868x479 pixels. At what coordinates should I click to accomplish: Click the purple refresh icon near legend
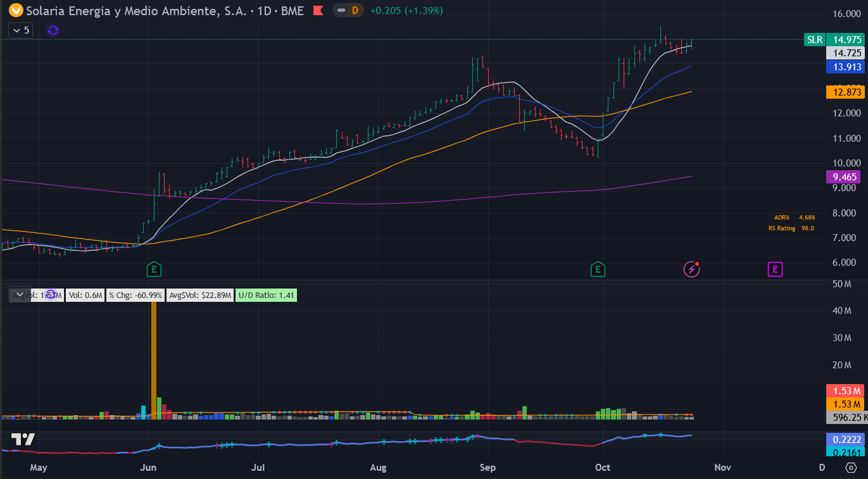coord(53,30)
